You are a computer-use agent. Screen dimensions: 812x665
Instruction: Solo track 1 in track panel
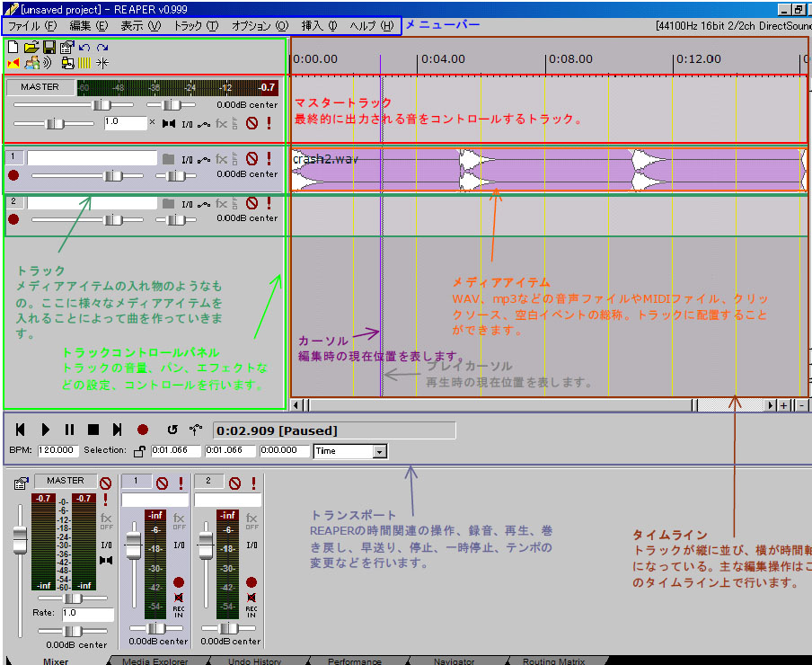[269, 158]
